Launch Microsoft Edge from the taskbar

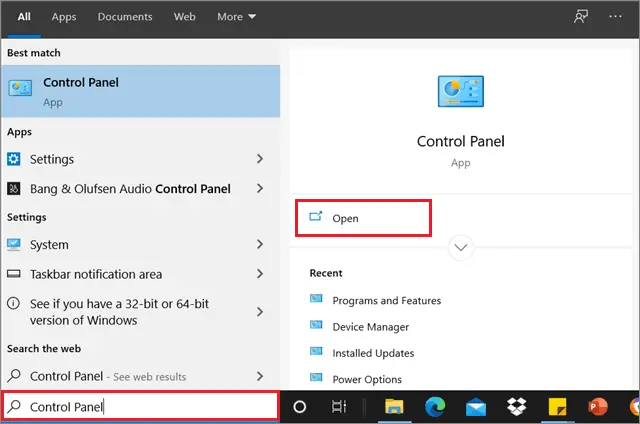[435, 407]
